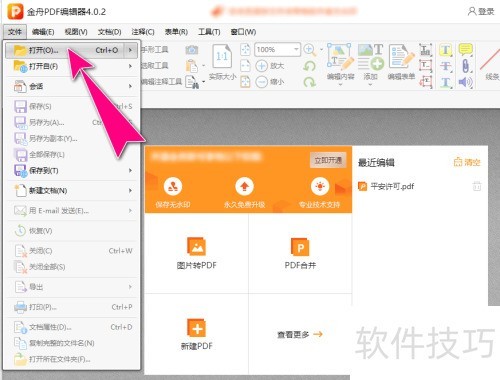Click the 编辑内容 edit content icon

pyautogui.click(x=340, y=57)
